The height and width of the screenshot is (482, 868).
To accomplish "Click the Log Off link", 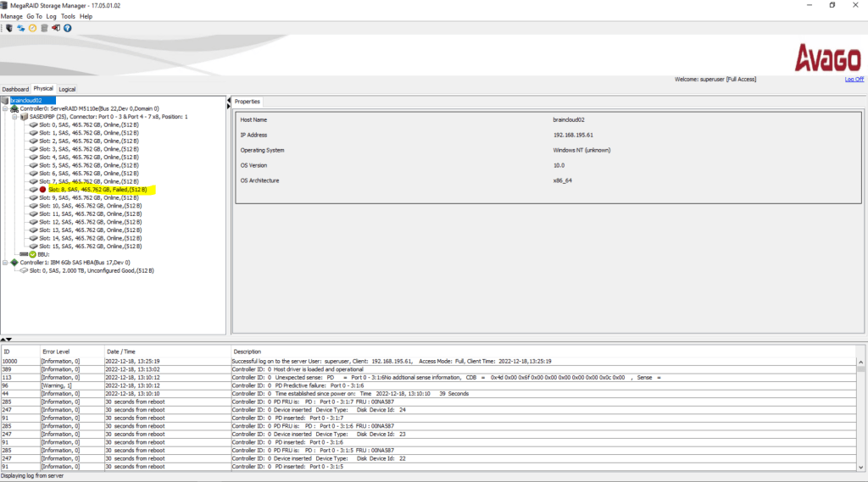I will pyautogui.click(x=854, y=79).
